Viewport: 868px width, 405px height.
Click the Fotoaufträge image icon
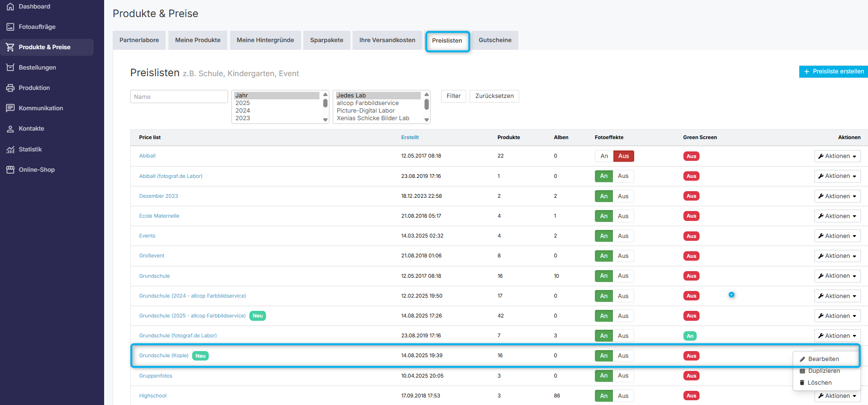tap(10, 27)
